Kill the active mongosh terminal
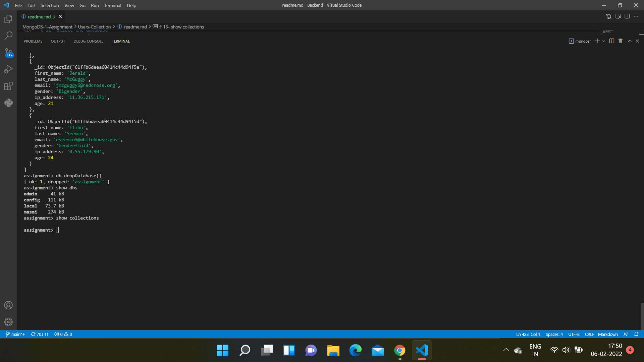The height and width of the screenshot is (362, 644). [620, 41]
